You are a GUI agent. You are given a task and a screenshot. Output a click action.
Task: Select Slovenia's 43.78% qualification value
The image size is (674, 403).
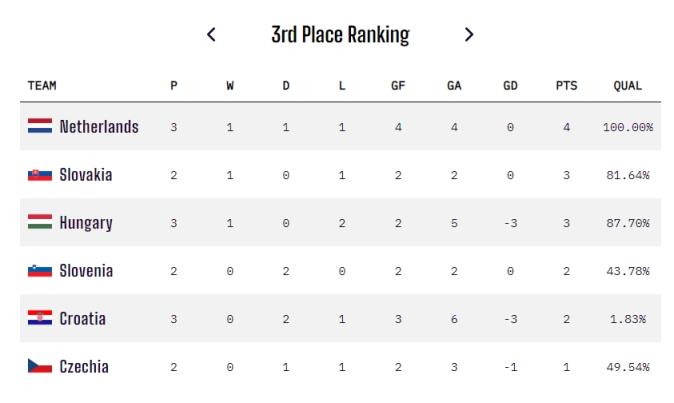pyautogui.click(x=628, y=271)
